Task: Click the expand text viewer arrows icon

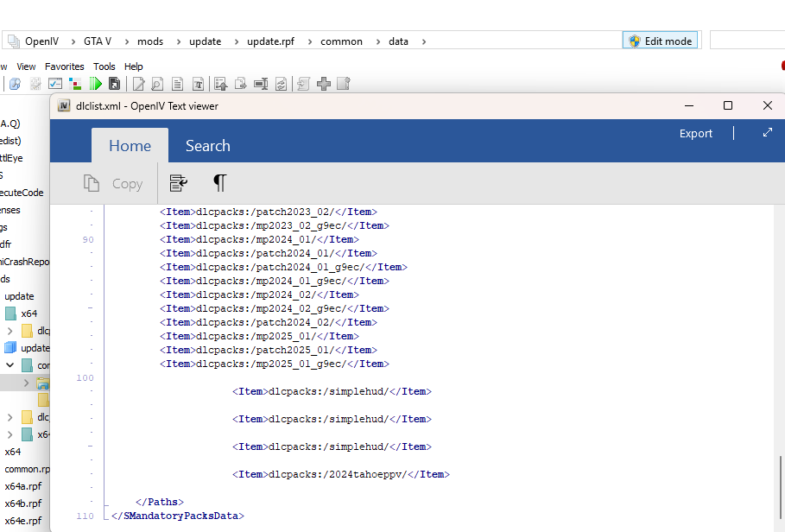Action: tap(767, 133)
